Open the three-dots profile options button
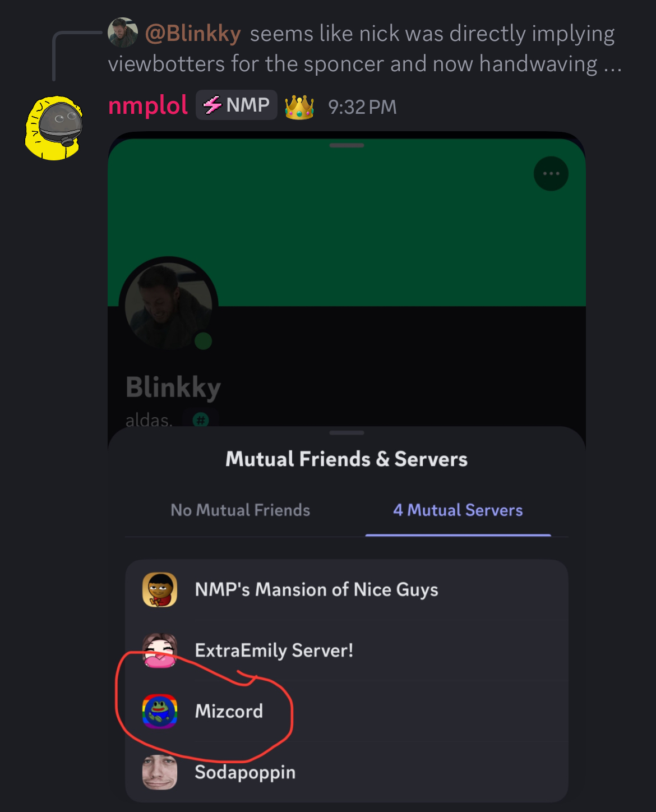Screen dimensions: 656x812 (551, 174)
